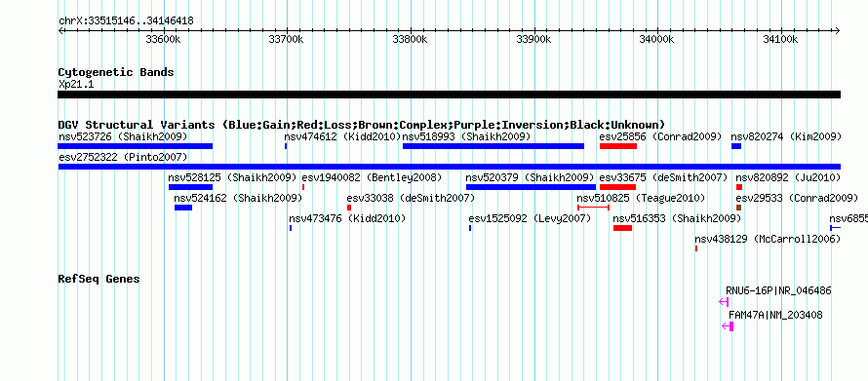Click the nsv520379 (Shaikh2009) label
This screenshot has height=381, width=868.
(531, 177)
